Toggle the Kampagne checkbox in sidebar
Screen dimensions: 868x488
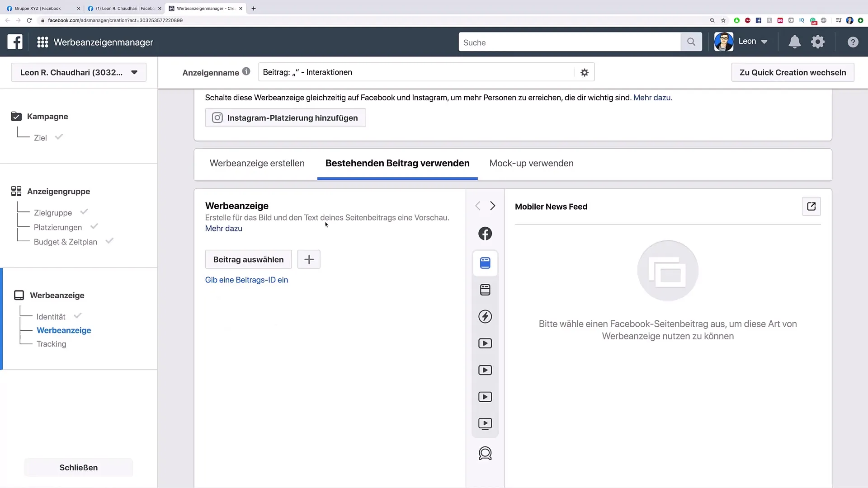(x=16, y=117)
